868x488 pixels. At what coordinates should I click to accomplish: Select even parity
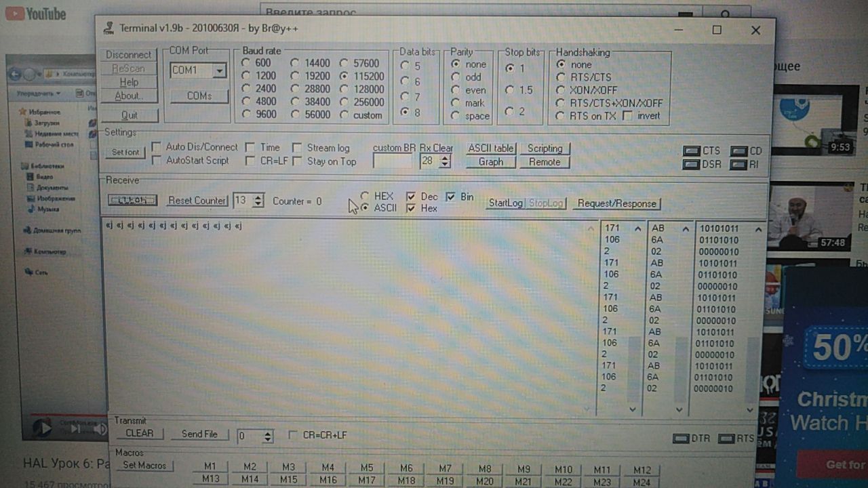(456, 90)
